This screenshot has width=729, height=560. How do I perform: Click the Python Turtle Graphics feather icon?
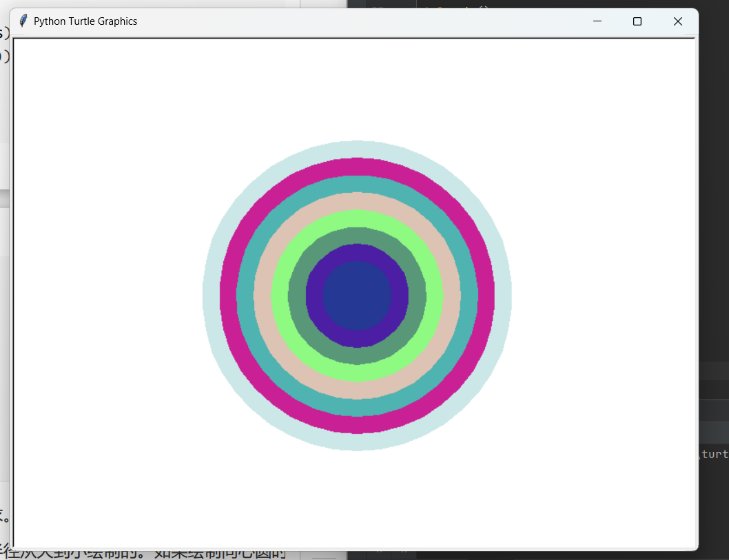point(23,21)
